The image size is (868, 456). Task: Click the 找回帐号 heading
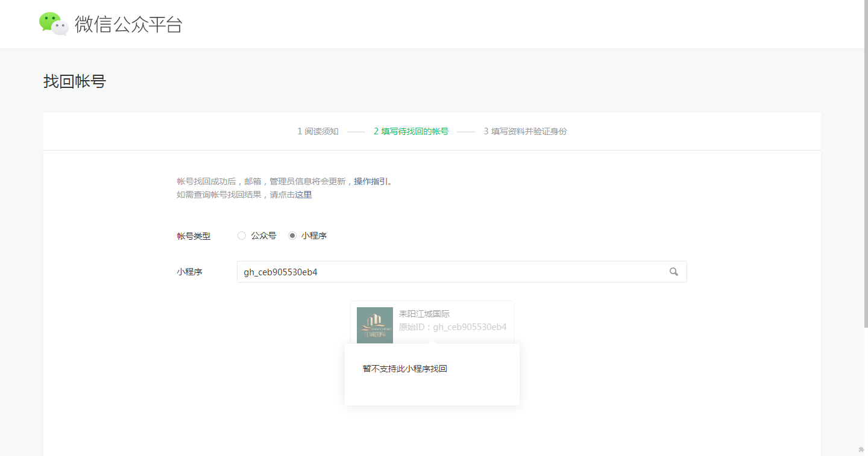tap(75, 81)
